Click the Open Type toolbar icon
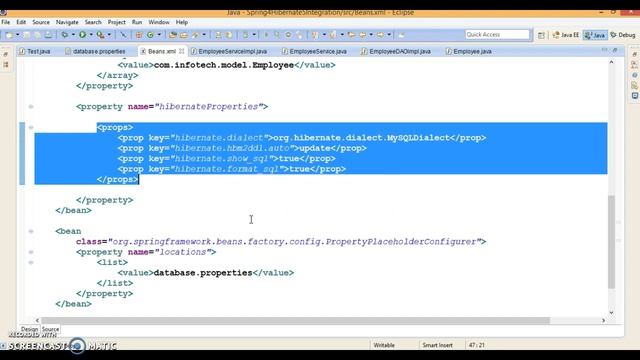Image resolution: width=640 pixels, height=360 pixels. point(173,35)
